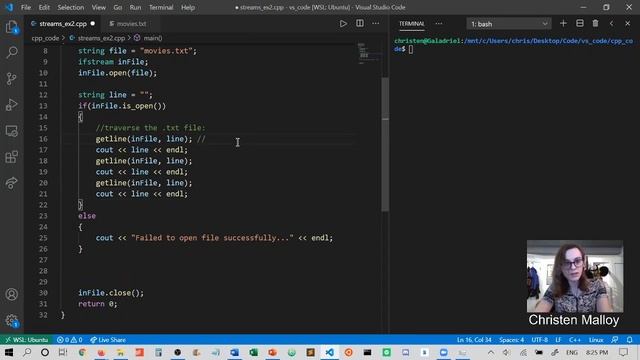Open the Manage gear icon
Viewport: 640px width, 360px height.
12,320
